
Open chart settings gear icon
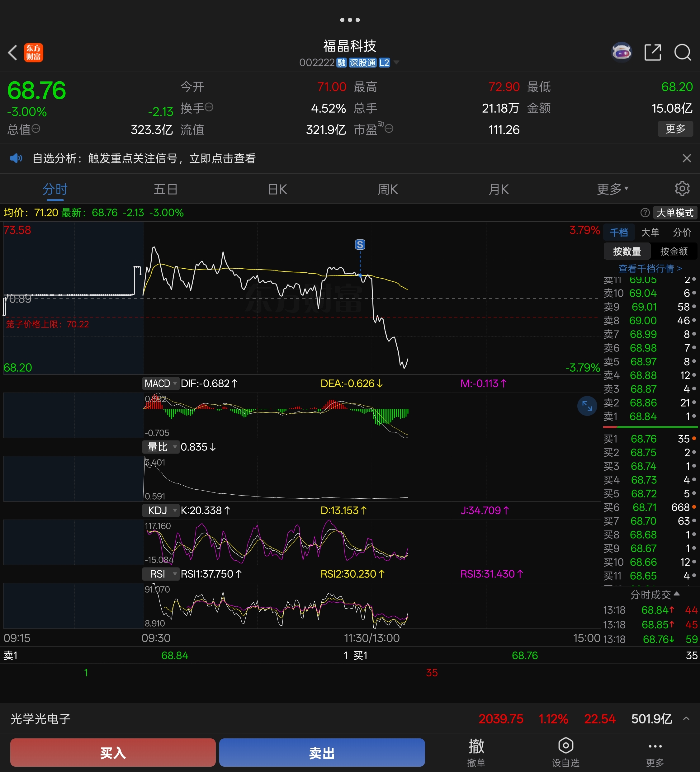(x=682, y=189)
